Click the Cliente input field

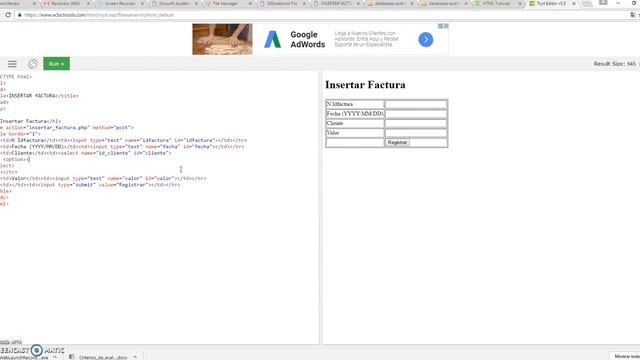point(416,123)
